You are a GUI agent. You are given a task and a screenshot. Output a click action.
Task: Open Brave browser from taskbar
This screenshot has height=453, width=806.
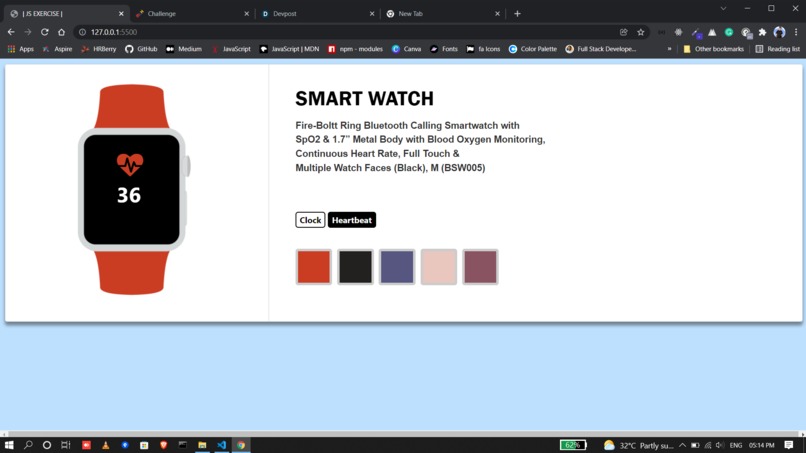click(x=163, y=445)
